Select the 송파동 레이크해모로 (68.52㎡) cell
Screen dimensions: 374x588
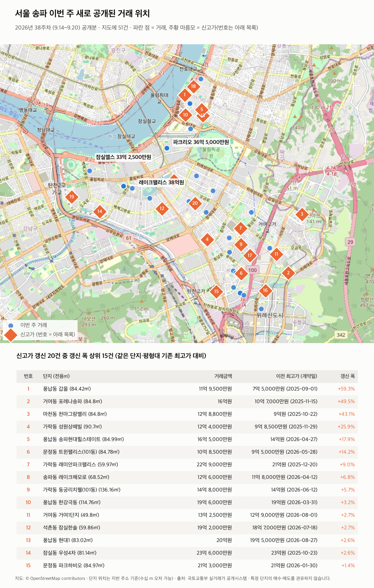[x=76, y=477]
